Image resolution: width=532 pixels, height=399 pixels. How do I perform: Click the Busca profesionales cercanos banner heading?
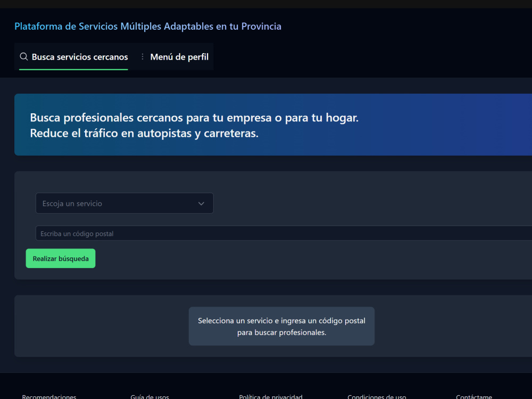click(194, 118)
